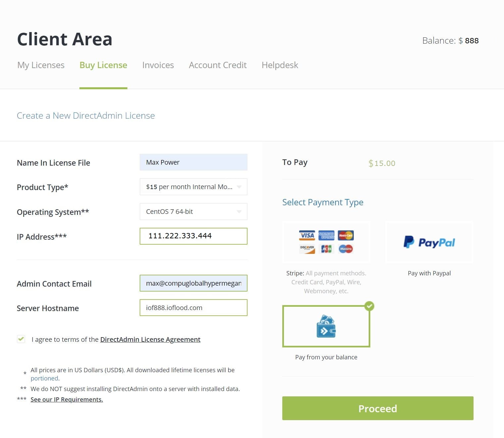Screen dimensions: 504x438
Task: Click the Discover card icon
Action: pyautogui.click(x=307, y=249)
